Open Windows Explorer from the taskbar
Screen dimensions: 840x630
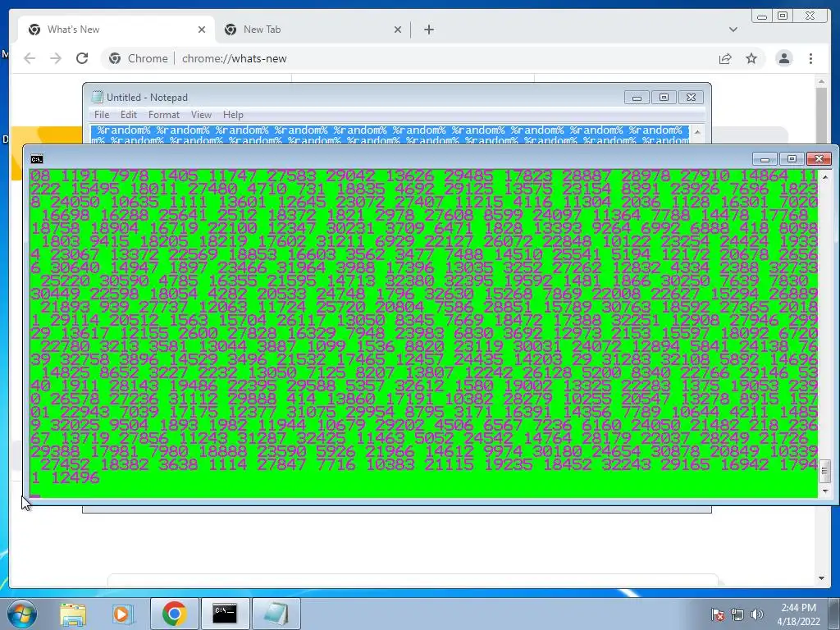click(x=73, y=614)
